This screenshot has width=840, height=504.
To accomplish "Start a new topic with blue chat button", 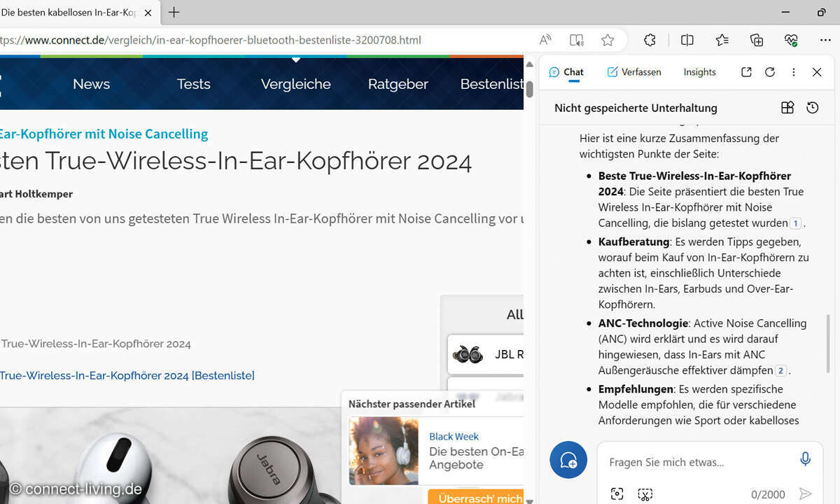I will 568,460.
